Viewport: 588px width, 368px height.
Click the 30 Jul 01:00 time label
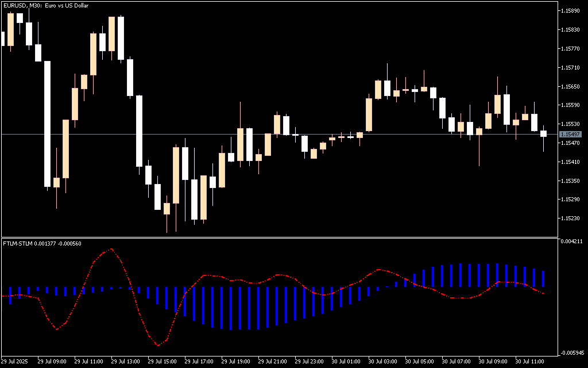click(x=346, y=362)
